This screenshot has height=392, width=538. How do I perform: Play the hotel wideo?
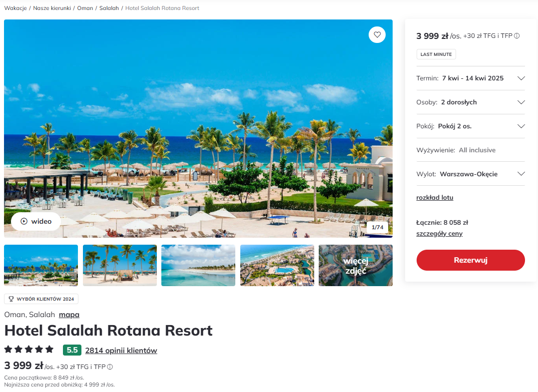point(36,221)
